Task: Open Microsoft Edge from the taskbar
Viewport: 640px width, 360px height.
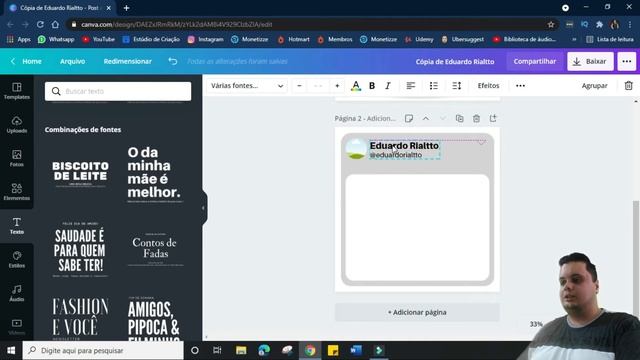Action: (x=264, y=350)
